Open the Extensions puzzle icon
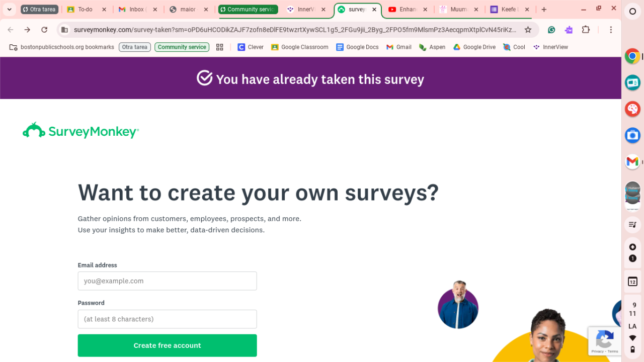The width and height of the screenshot is (644, 362). 586,30
